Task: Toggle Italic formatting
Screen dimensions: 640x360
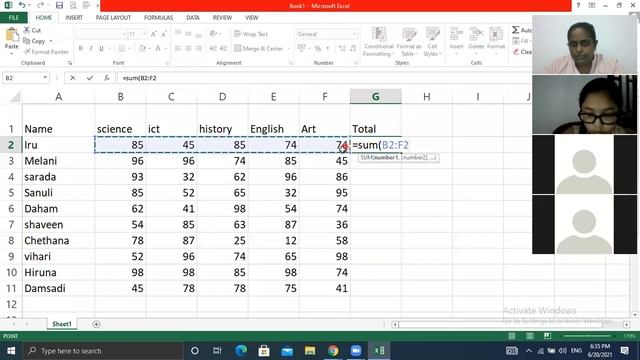Action: coord(91,49)
